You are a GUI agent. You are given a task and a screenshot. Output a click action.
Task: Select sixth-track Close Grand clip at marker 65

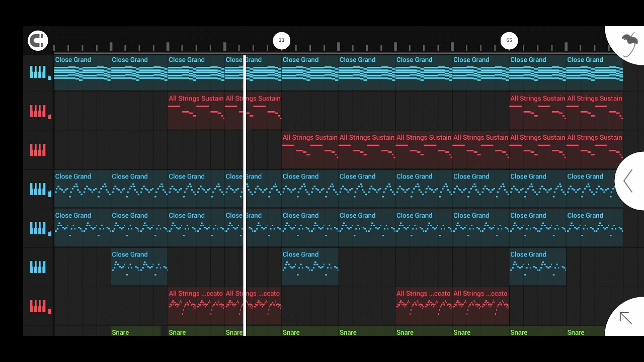coord(538,266)
